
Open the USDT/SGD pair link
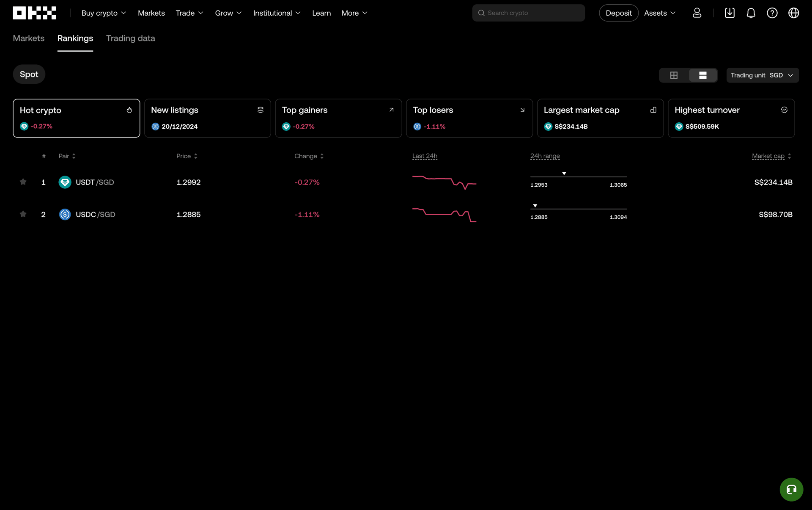point(95,182)
